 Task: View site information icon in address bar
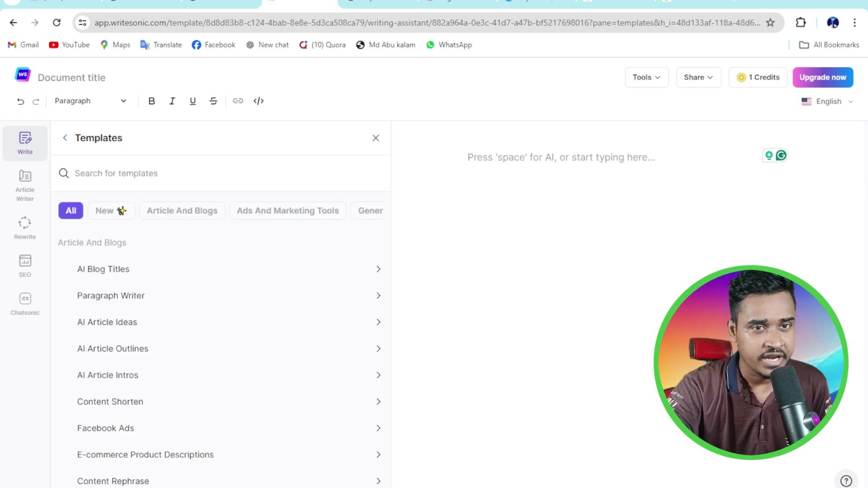coord(82,23)
